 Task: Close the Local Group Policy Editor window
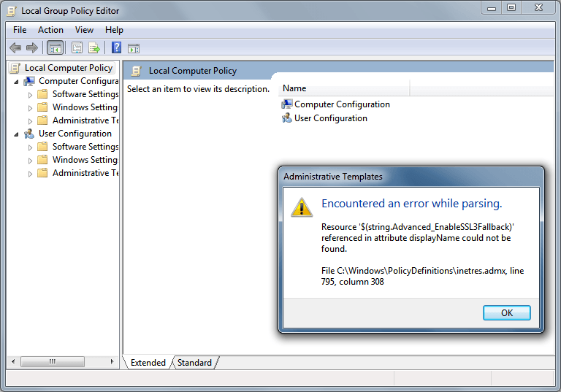click(x=538, y=8)
